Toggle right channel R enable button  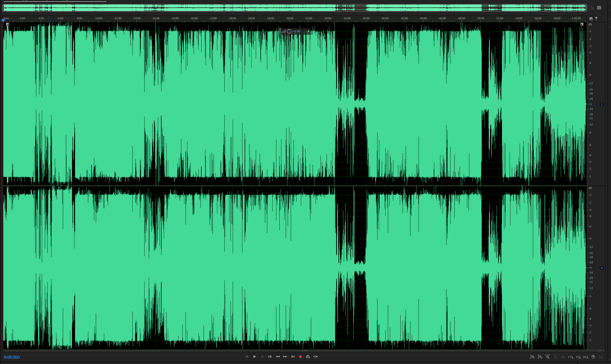602,268
